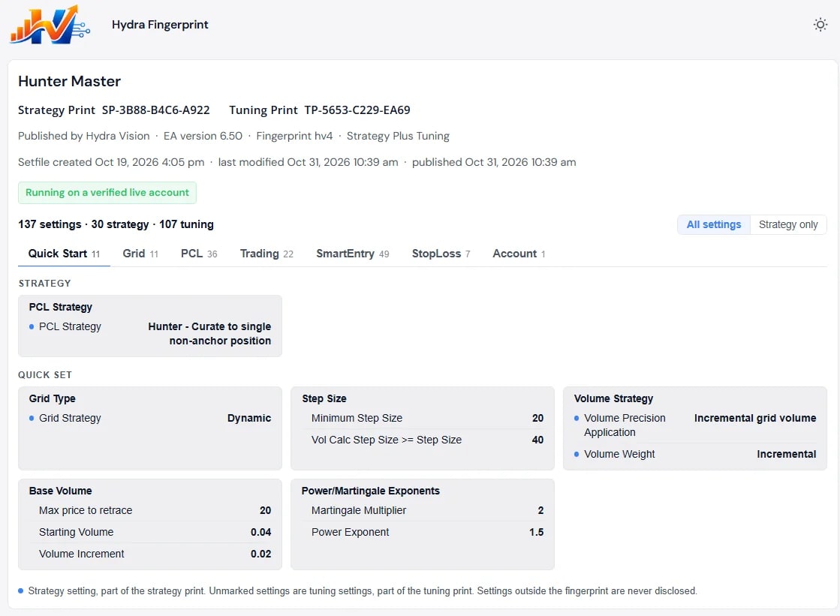This screenshot has width=840, height=616.
Task: Click the Starting Volume value 0.04
Action: (261, 533)
